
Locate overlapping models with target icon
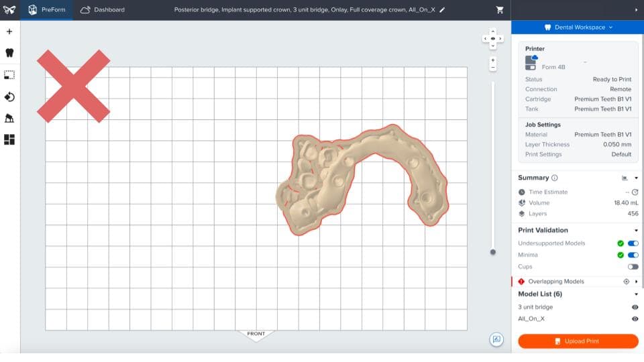click(626, 282)
